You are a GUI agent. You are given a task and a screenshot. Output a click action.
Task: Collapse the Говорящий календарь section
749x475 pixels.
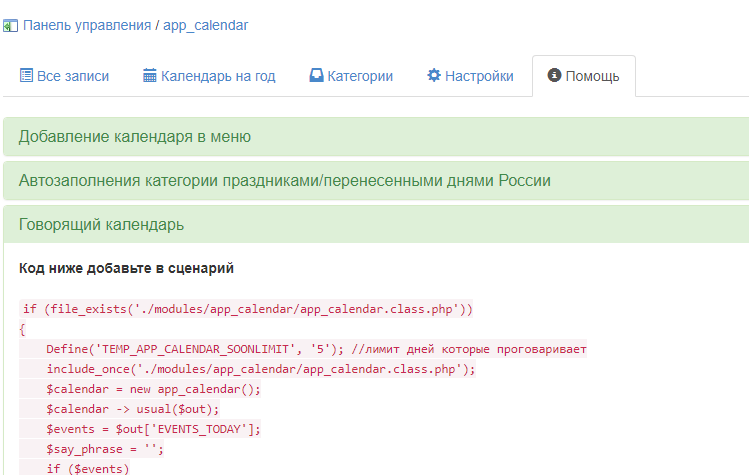click(x=101, y=225)
